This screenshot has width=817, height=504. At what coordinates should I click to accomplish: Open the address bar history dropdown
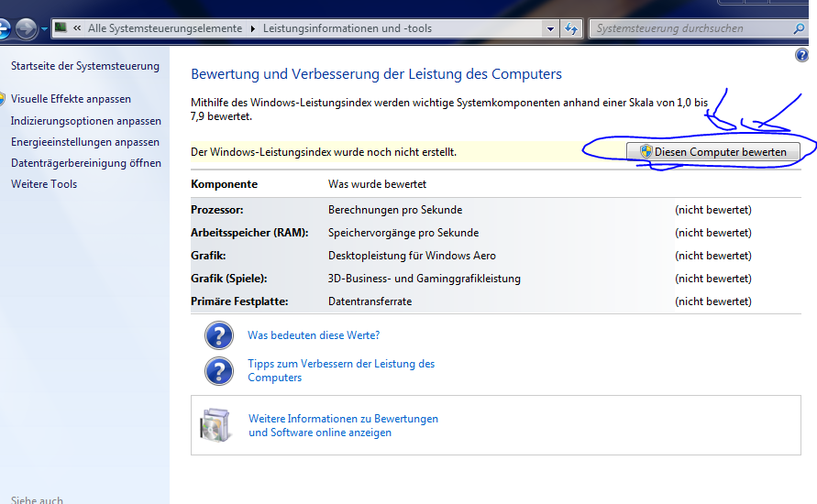click(x=550, y=29)
